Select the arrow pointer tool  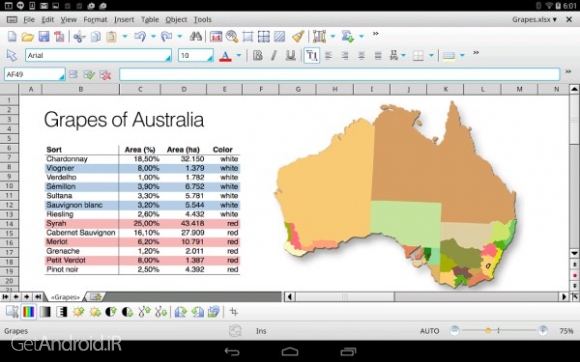point(11,55)
